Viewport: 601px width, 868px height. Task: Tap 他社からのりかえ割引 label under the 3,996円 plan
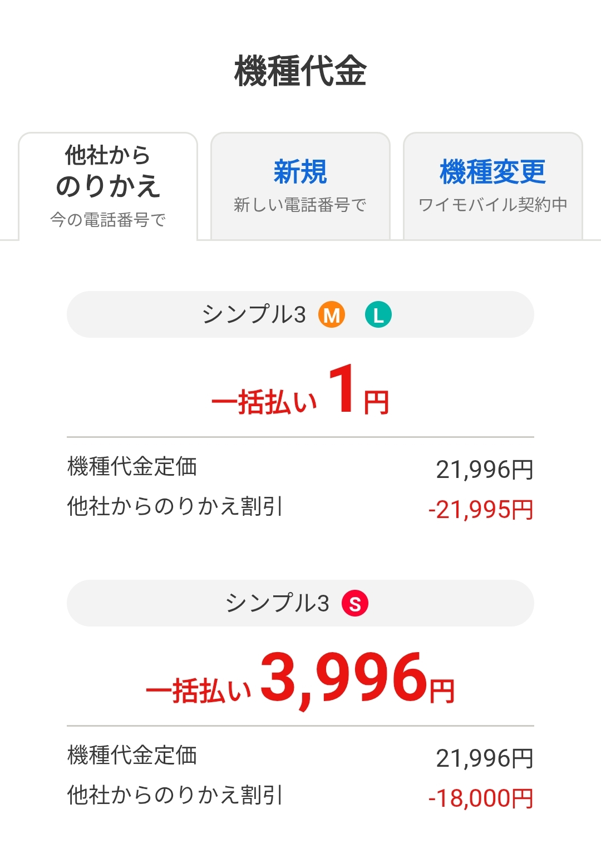click(175, 795)
